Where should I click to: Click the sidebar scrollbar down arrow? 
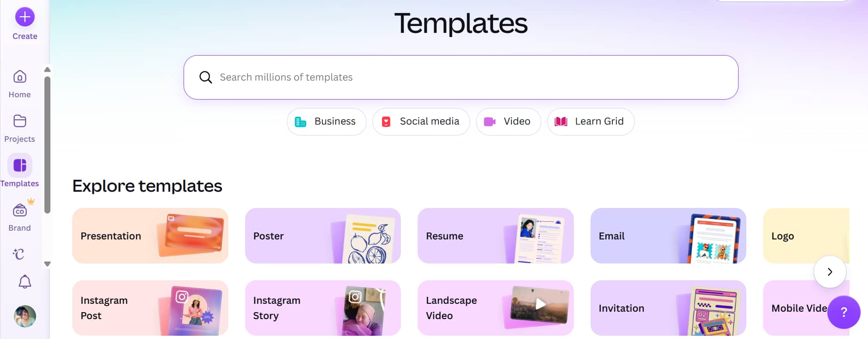(x=47, y=264)
